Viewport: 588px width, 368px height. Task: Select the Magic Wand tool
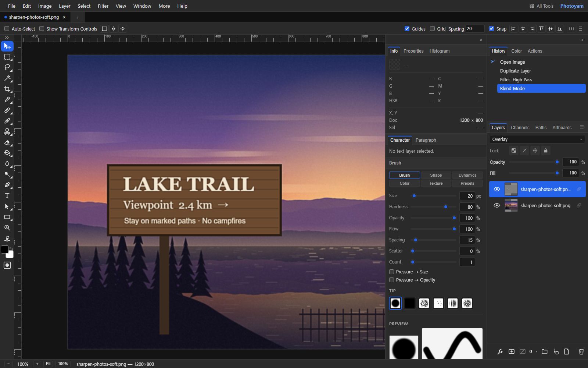[7, 78]
